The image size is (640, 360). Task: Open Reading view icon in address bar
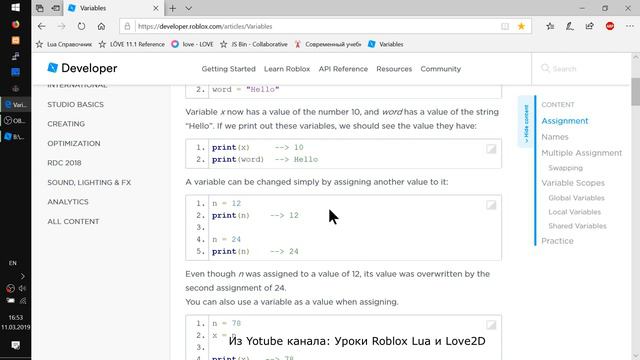(x=505, y=26)
